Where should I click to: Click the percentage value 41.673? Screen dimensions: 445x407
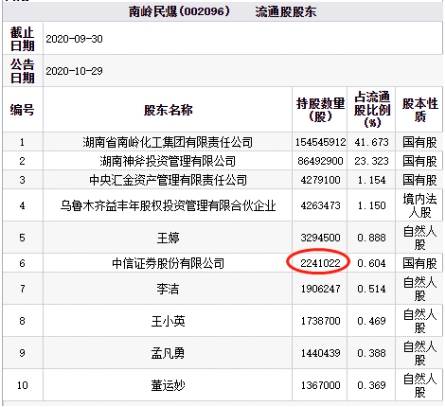tap(372, 142)
